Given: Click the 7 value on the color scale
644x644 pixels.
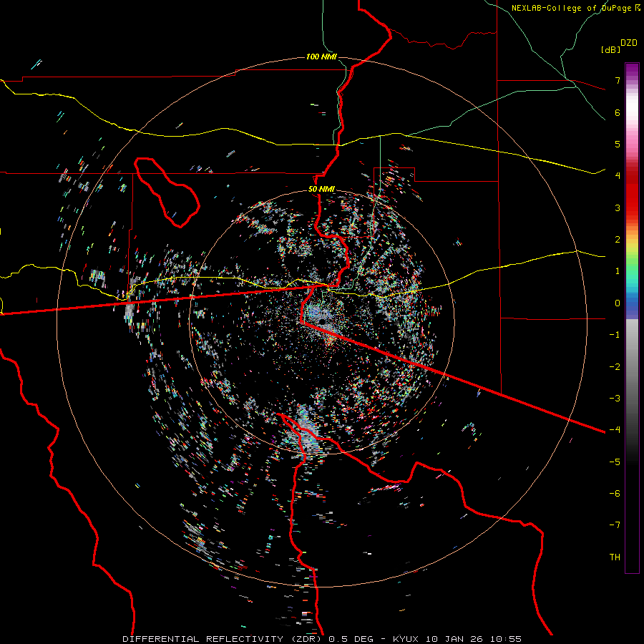Looking at the screenshot, I should click(x=618, y=80).
